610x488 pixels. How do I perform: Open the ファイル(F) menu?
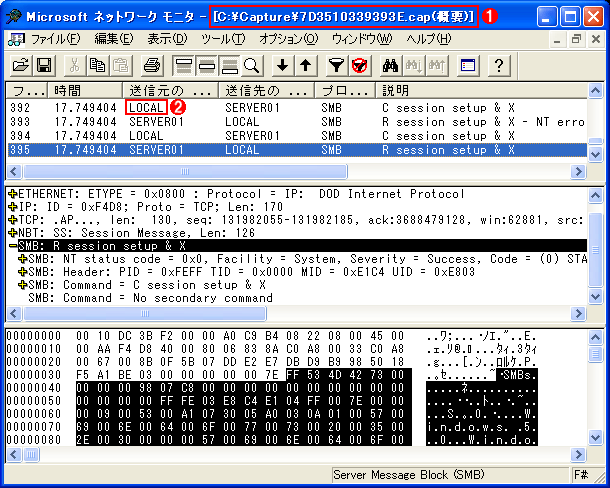coord(56,39)
